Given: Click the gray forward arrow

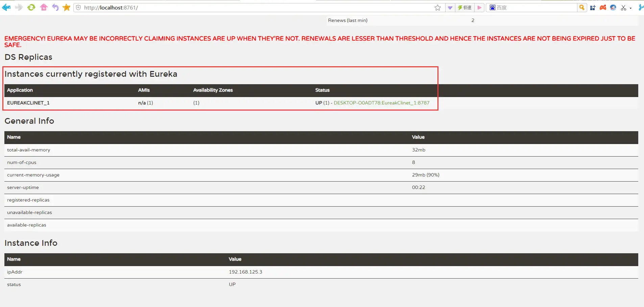Looking at the screenshot, I should coord(19,7).
